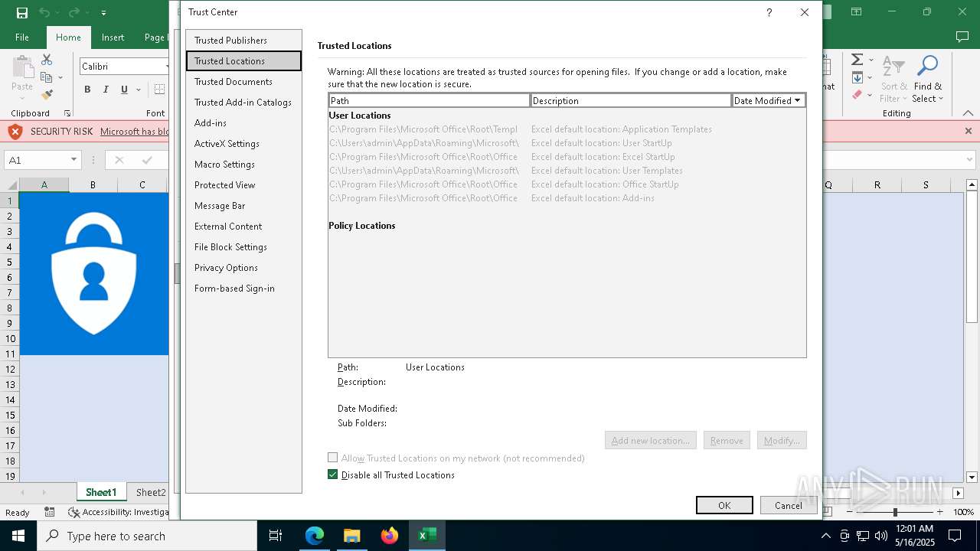Open Find & Select menu
Image resolution: width=980 pixels, height=551 pixels.
click(x=928, y=79)
